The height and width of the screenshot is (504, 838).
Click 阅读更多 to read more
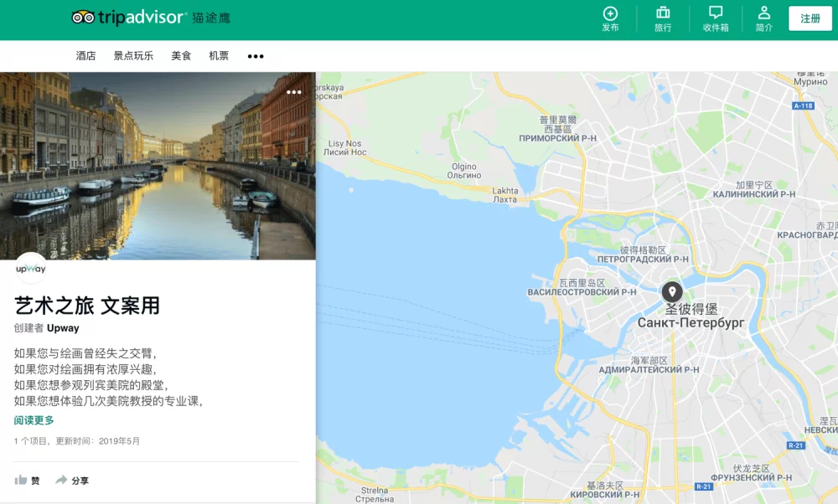(34, 420)
